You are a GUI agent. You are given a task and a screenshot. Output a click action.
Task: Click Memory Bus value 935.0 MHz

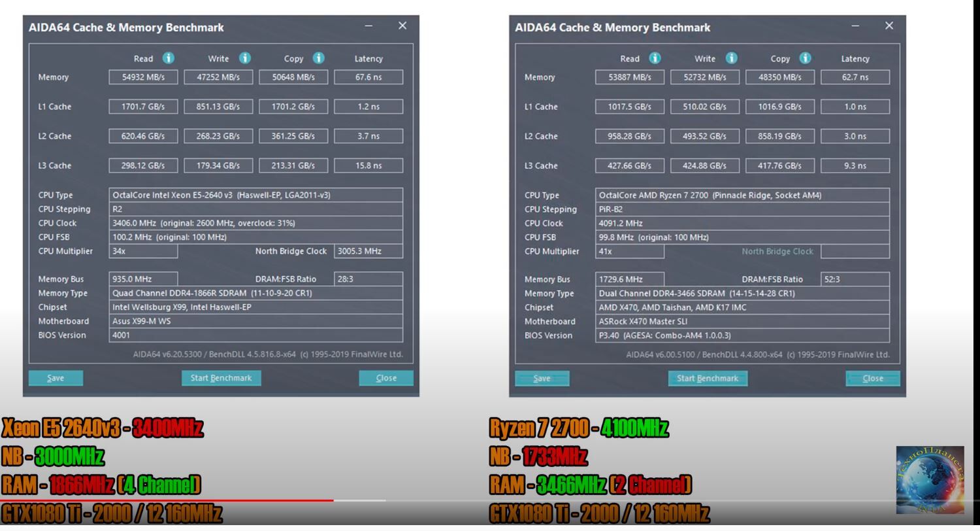(143, 279)
